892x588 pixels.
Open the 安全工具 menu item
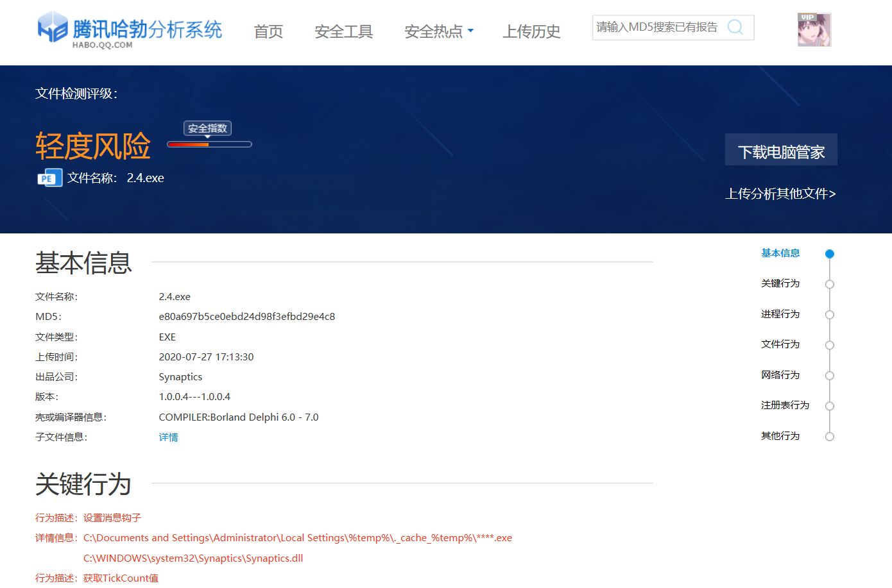(343, 31)
